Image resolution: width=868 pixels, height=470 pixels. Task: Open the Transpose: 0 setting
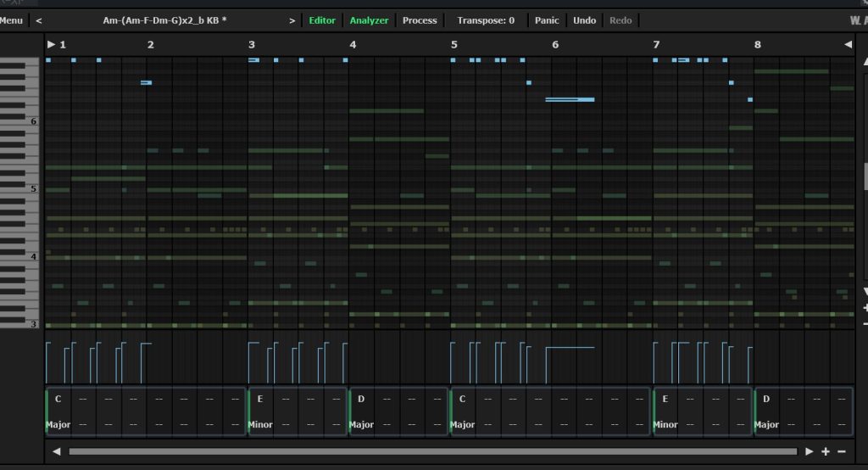click(x=486, y=20)
